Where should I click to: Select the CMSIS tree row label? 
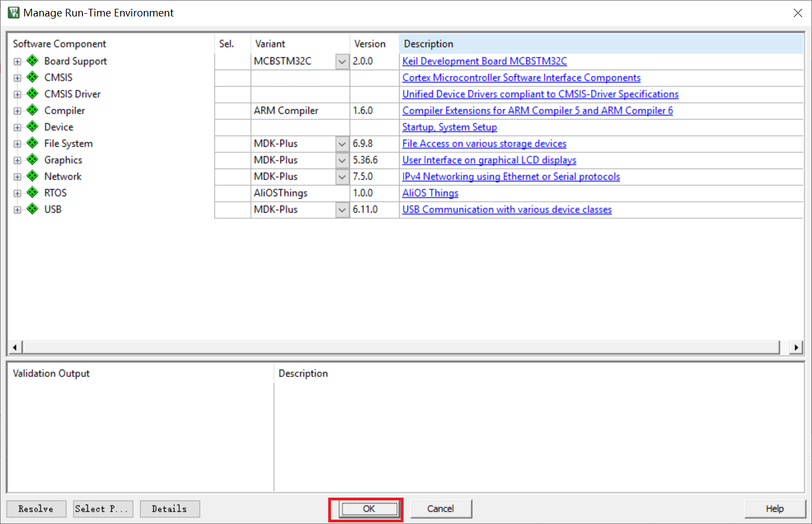[x=58, y=77]
